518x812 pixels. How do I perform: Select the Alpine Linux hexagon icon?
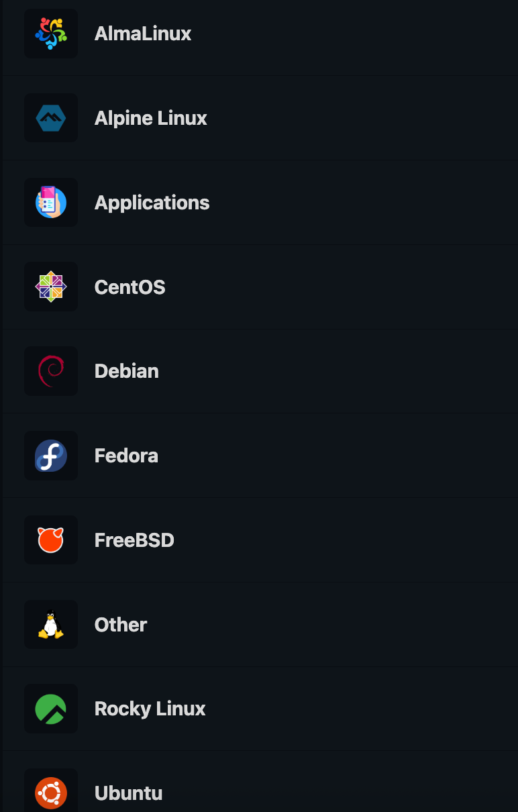(x=51, y=118)
